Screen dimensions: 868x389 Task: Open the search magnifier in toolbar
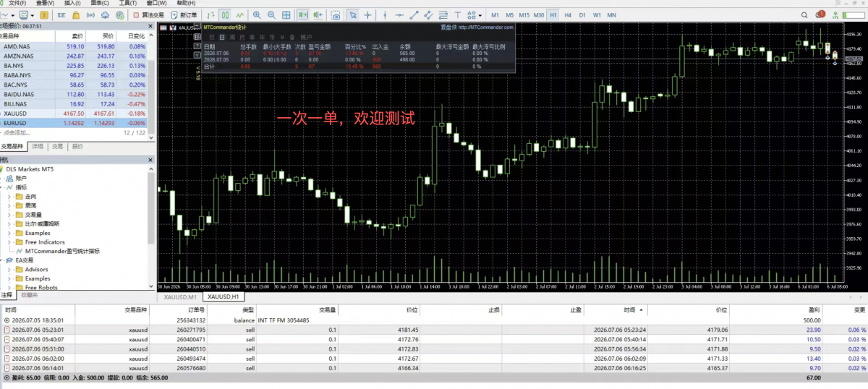point(804,14)
